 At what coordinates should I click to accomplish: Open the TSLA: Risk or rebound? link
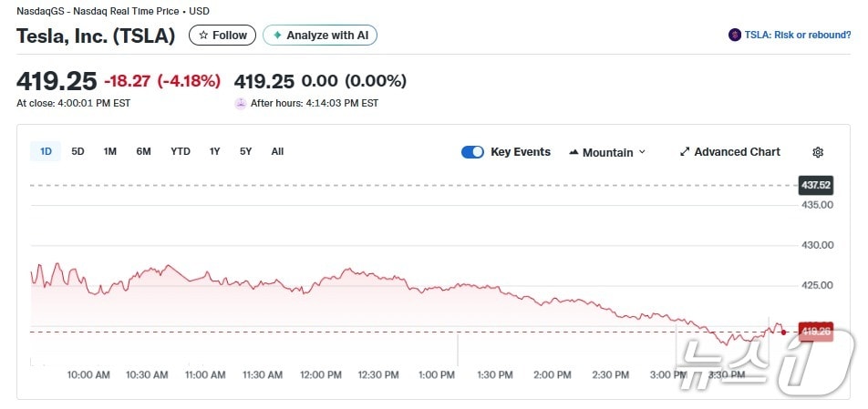(x=797, y=36)
